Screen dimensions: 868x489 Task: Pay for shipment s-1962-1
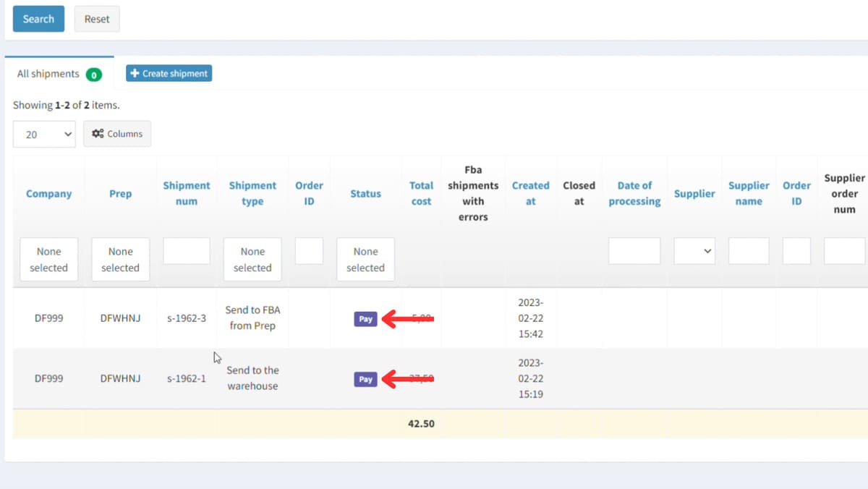pos(365,379)
